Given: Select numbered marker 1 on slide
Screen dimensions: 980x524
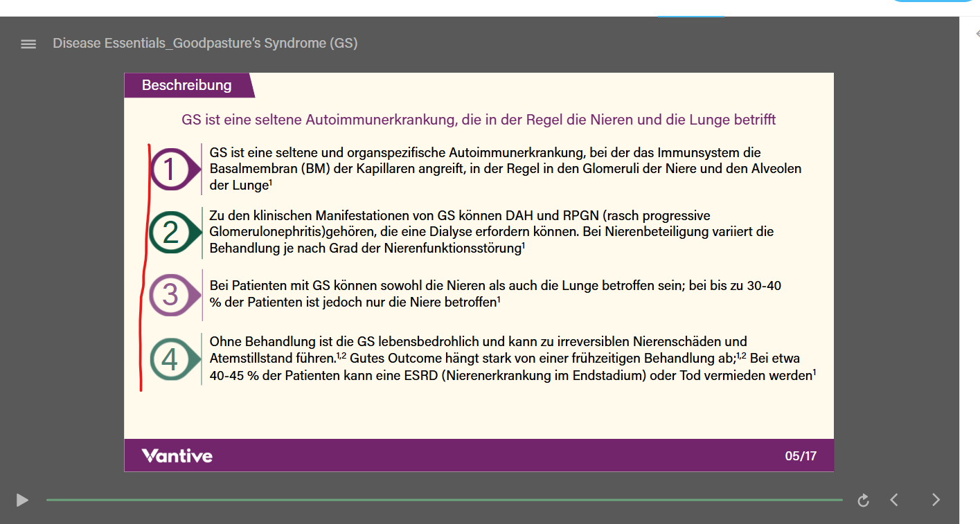Looking at the screenshot, I should (x=175, y=170).
